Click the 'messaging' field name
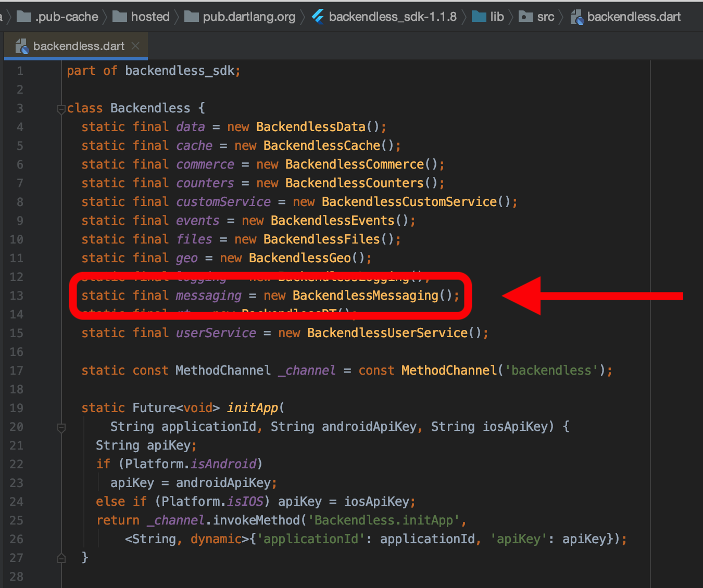Image resolution: width=703 pixels, height=588 pixels. (209, 296)
